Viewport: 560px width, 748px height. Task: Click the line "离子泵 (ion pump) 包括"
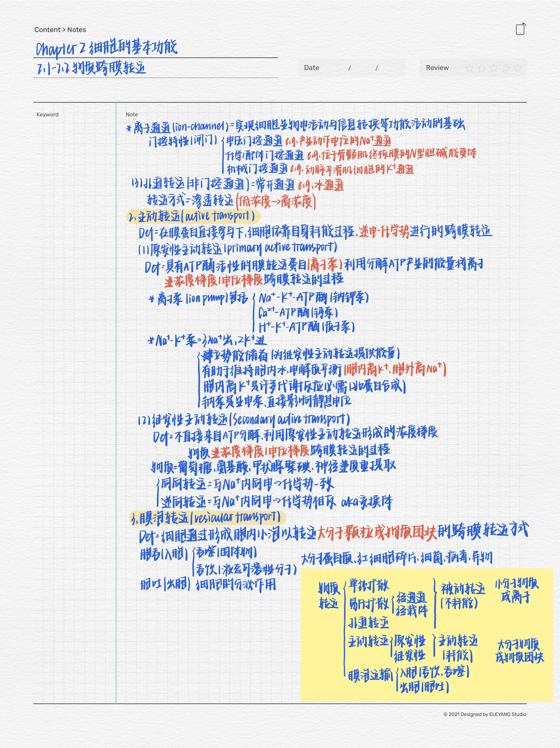pyautogui.click(x=199, y=299)
